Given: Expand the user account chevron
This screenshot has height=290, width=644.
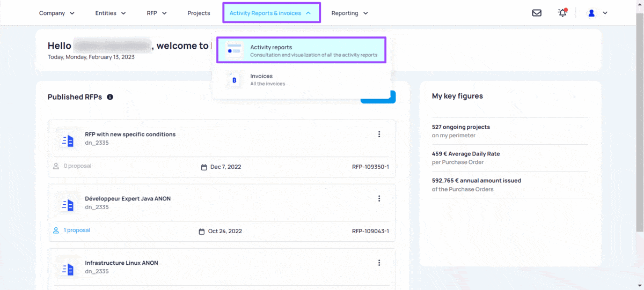Looking at the screenshot, I should click(x=605, y=13).
